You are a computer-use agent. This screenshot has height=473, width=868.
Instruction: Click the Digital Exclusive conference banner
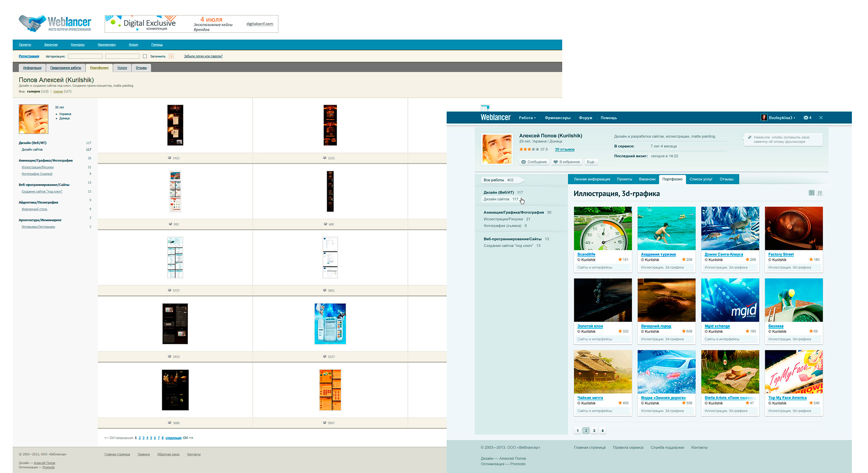coord(191,24)
